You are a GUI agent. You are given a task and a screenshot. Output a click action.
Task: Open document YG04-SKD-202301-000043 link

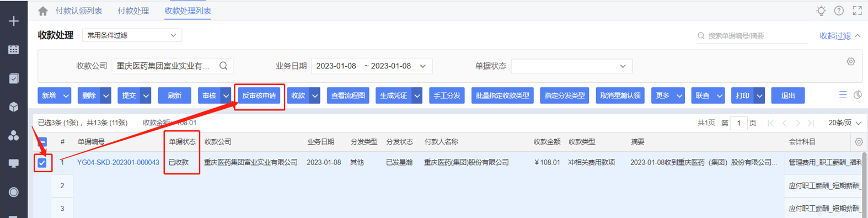tap(118, 162)
